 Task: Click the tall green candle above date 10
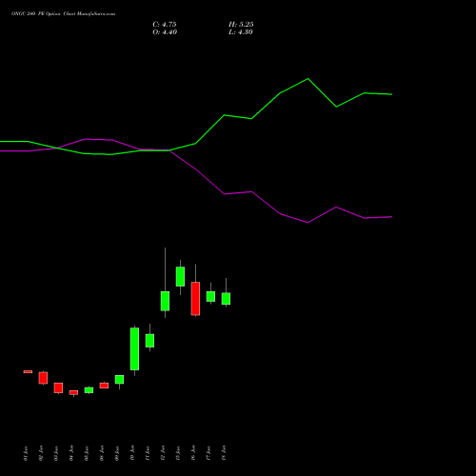pyautogui.click(x=134, y=348)
